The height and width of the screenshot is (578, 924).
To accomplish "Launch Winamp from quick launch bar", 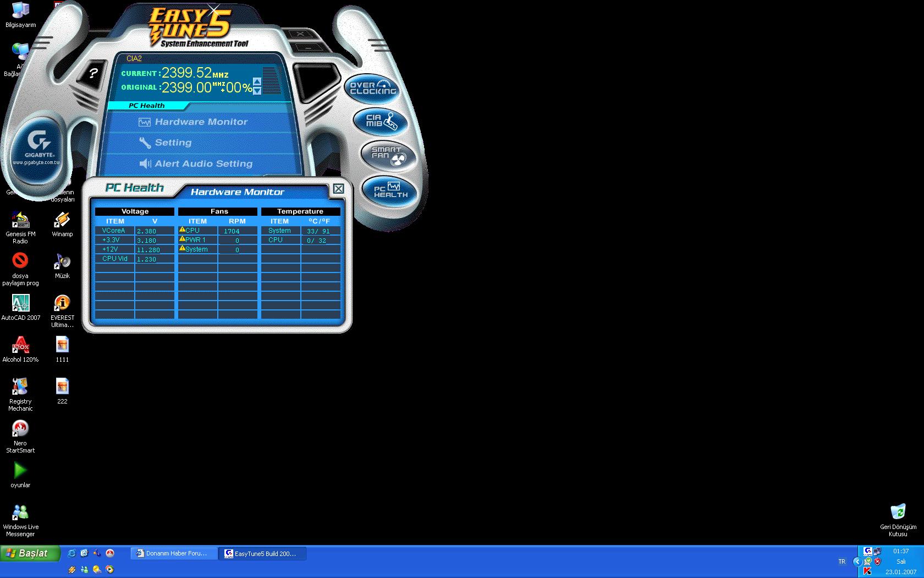I will click(71, 569).
